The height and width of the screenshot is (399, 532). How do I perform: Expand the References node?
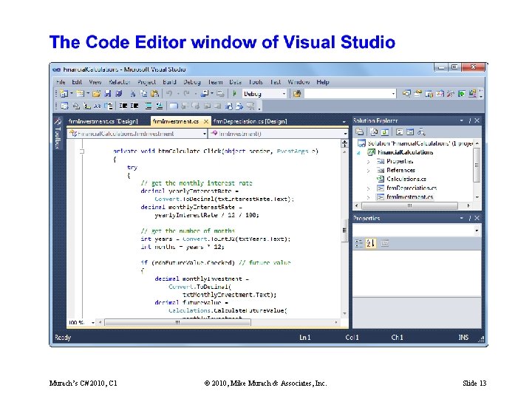(368, 171)
